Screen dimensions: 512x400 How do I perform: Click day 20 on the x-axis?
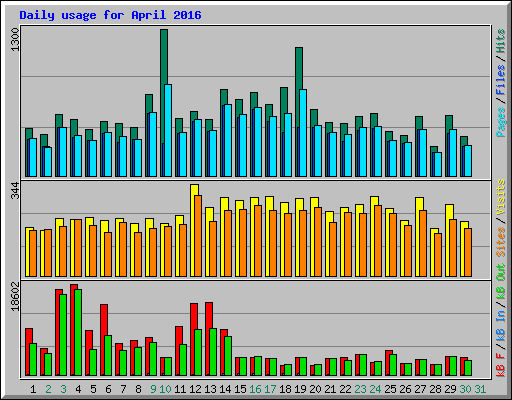coord(315,389)
